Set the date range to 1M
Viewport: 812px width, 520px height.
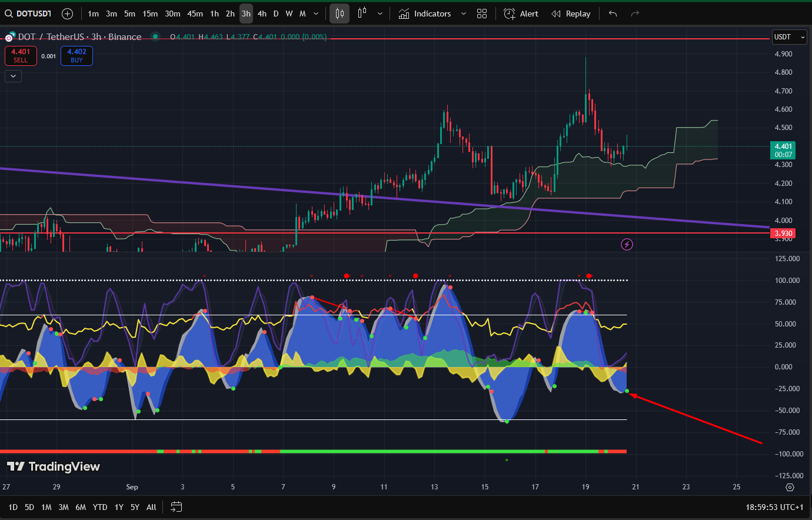click(x=46, y=507)
